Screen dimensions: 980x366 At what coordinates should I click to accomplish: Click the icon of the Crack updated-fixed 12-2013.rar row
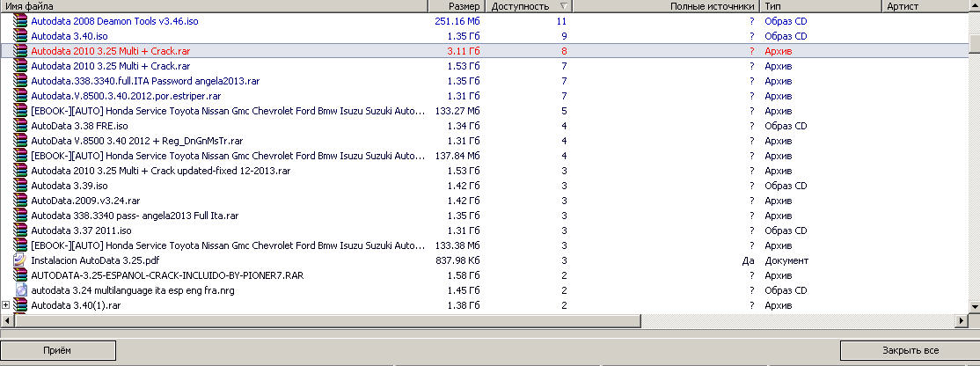point(20,172)
